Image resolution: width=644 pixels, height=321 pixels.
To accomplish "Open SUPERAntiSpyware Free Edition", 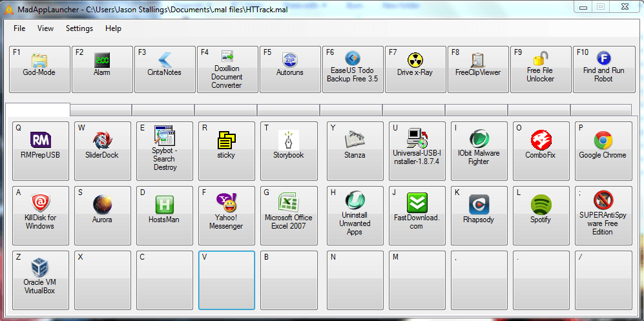I will [x=603, y=216].
